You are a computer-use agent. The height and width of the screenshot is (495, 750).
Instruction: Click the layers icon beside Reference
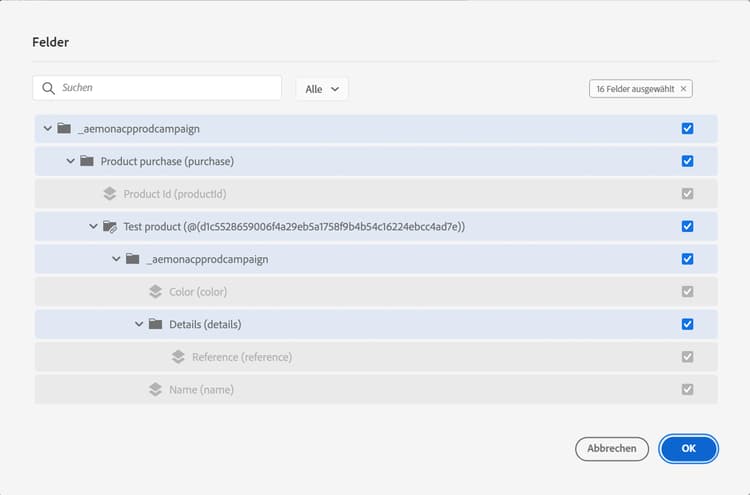point(178,357)
